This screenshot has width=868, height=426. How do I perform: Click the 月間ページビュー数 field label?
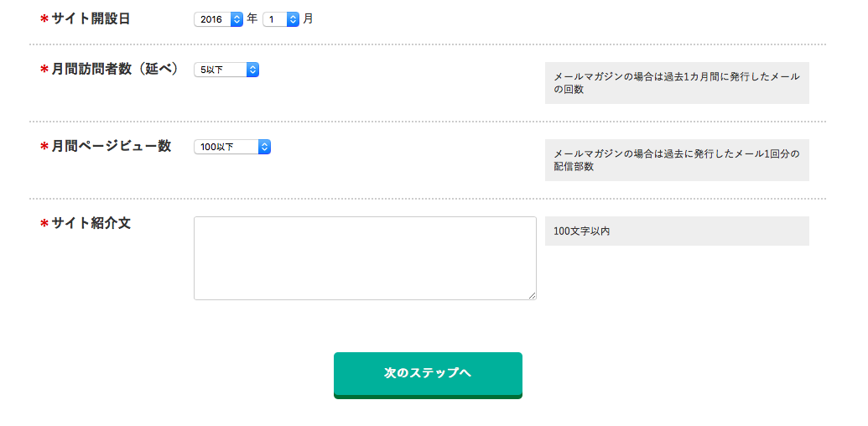112,146
